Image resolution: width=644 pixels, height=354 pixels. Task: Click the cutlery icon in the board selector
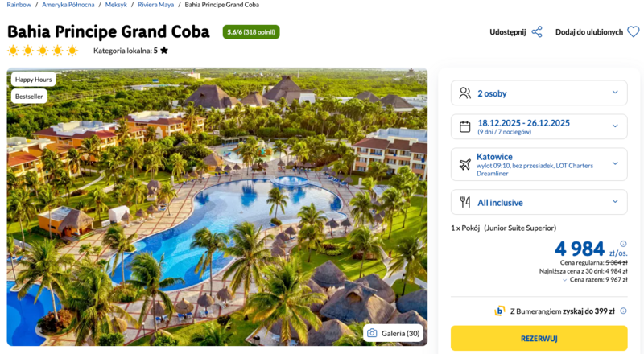(x=464, y=202)
